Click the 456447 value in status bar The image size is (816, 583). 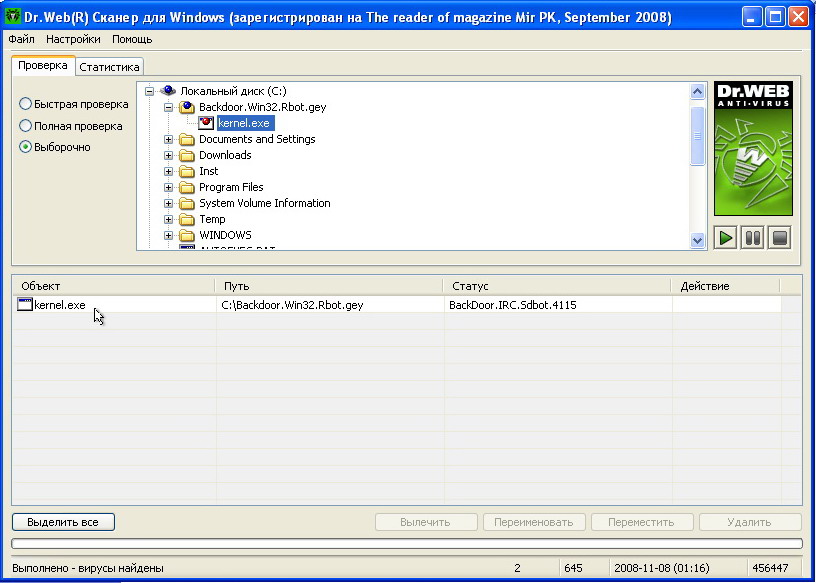pyautogui.click(x=770, y=568)
